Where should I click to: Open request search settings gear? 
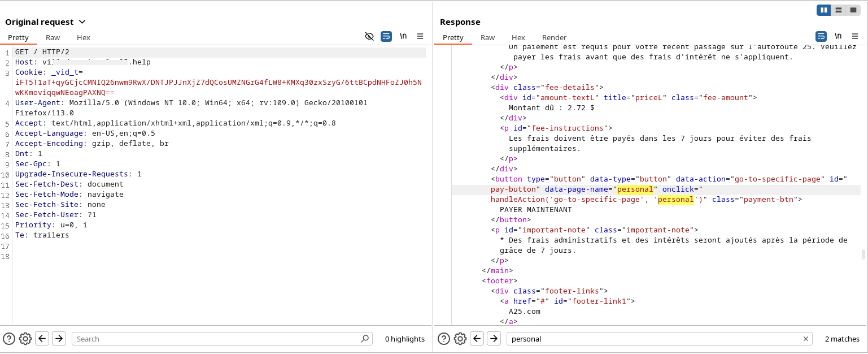(x=25, y=339)
